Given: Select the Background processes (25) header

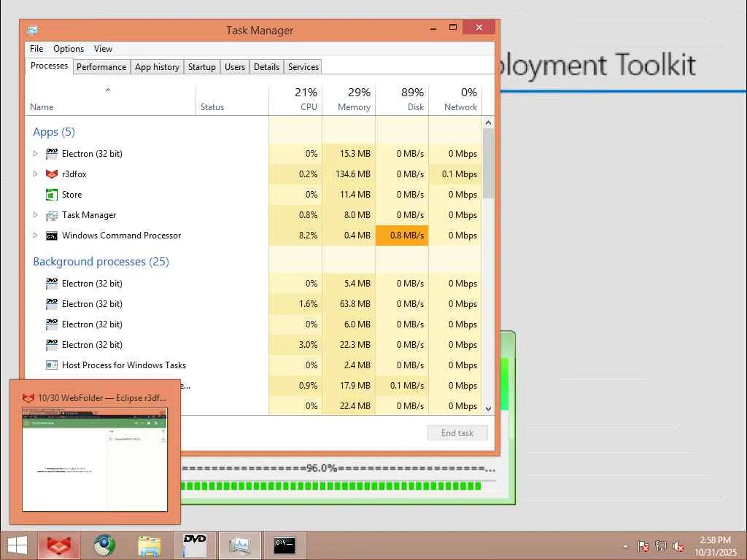Looking at the screenshot, I should point(101,262).
